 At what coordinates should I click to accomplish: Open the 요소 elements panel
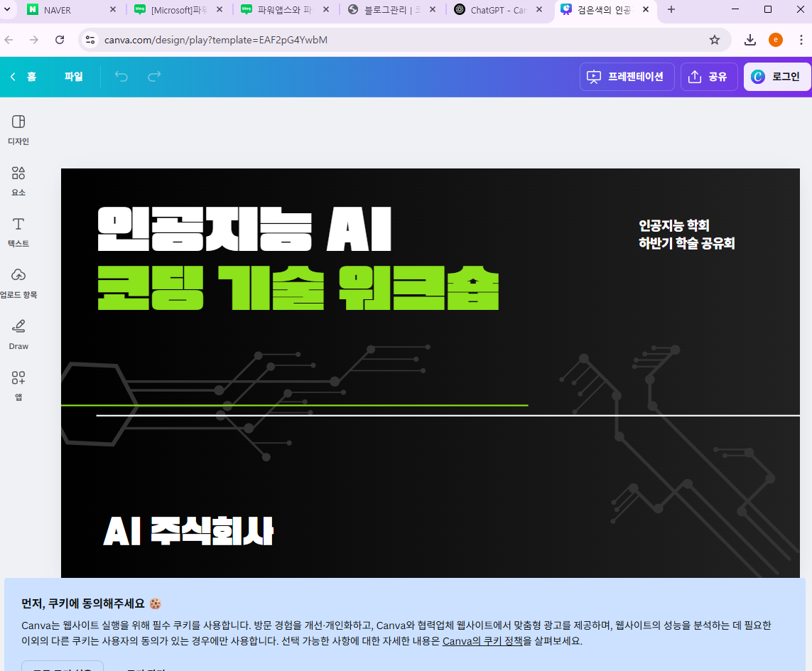pos(18,181)
